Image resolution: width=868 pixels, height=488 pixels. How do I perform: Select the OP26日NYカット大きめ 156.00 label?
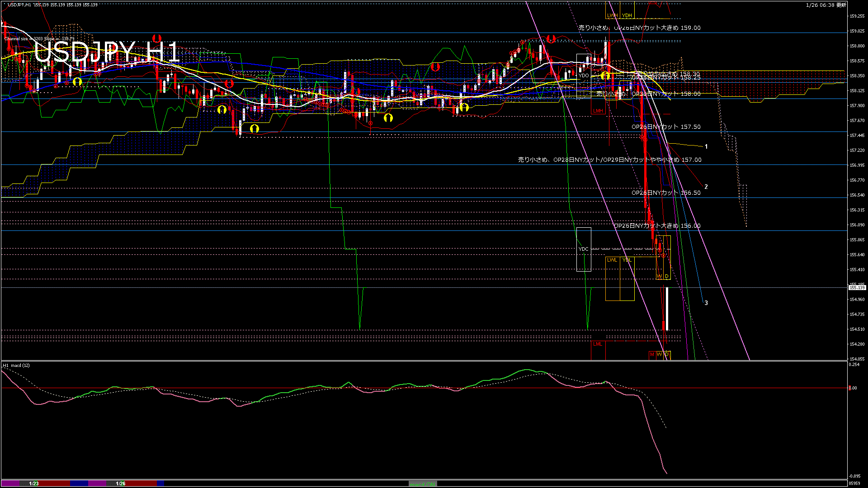(657, 225)
